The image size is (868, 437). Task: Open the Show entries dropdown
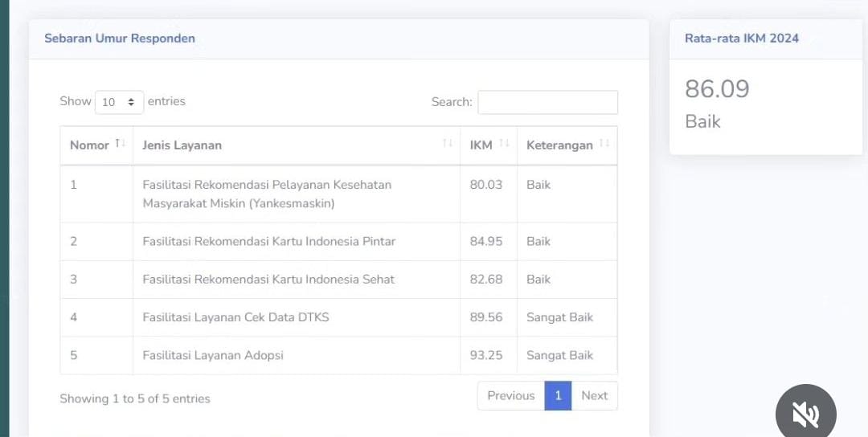point(119,102)
